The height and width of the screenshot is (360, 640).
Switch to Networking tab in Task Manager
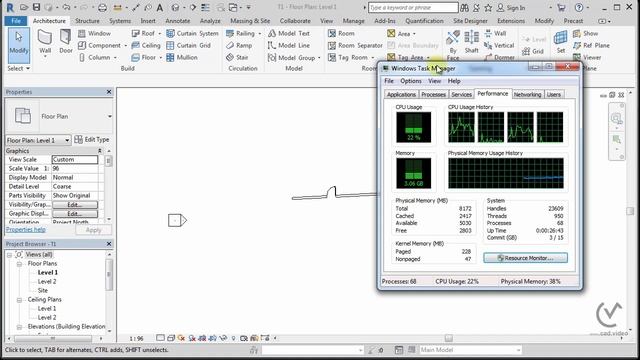527,94
